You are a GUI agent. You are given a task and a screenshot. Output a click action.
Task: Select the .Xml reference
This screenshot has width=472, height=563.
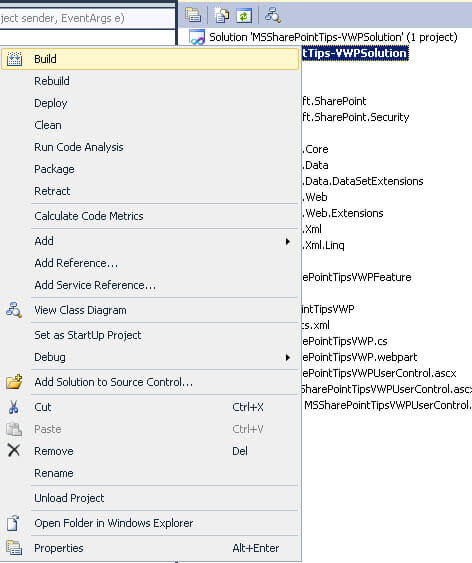(x=312, y=229)
